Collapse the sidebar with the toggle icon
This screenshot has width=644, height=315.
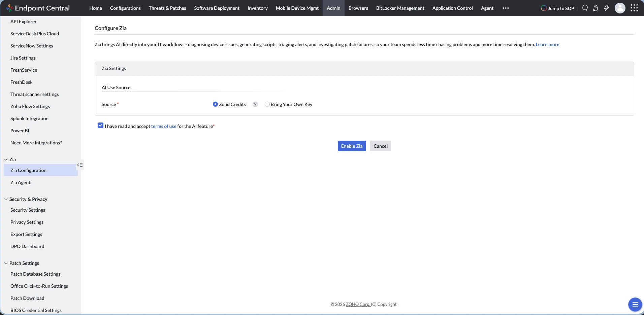[x=80, y=165]
